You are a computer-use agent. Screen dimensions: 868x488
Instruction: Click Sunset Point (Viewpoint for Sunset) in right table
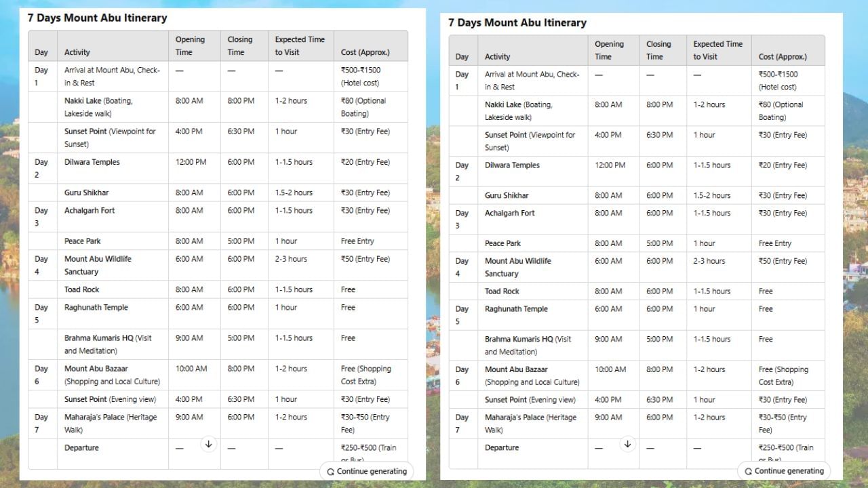530,141
